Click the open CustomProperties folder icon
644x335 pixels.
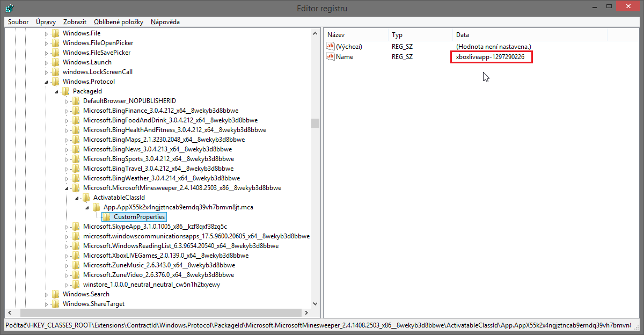click(106, 217)
